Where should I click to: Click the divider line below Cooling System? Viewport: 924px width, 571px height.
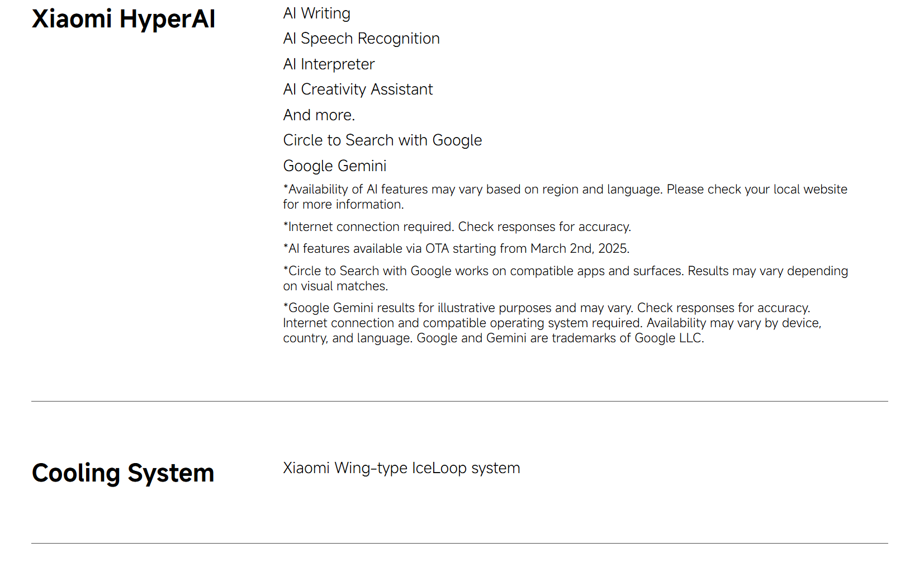(x=459, y=544)
